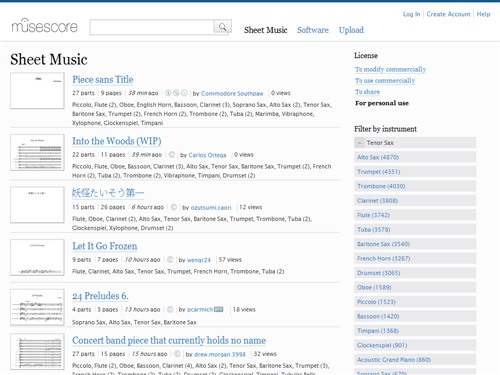Image resolution: width=500 pixels, height=375 pixels.
Task: Click the Log In link
Action: coord(411,14)
